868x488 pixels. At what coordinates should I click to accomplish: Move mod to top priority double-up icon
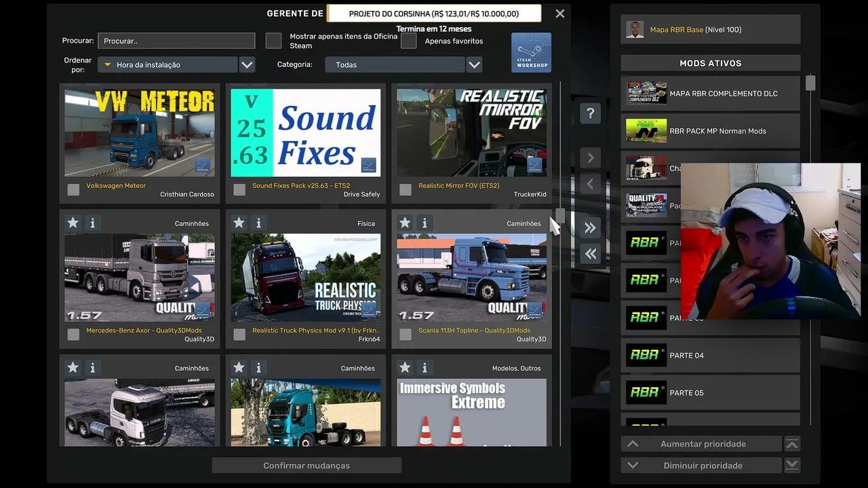point(792,444)
